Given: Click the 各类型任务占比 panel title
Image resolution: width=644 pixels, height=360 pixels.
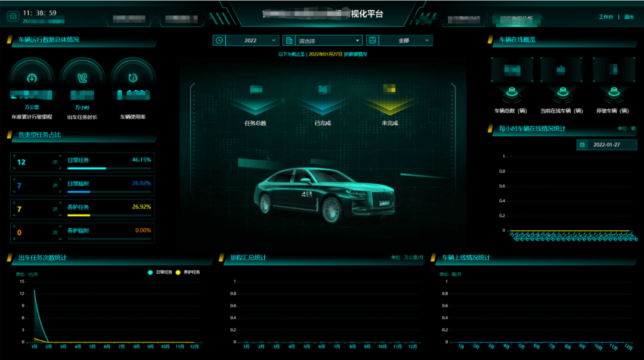Looking at the screenshot, I should (39, 135).
